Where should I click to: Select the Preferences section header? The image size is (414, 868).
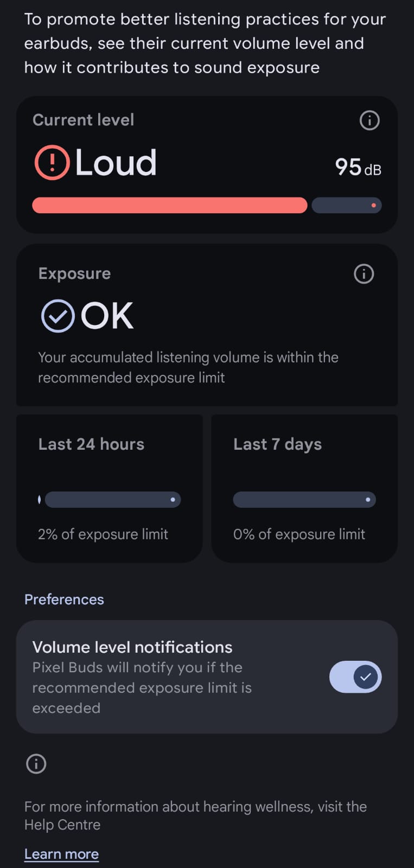click(64, 599)
